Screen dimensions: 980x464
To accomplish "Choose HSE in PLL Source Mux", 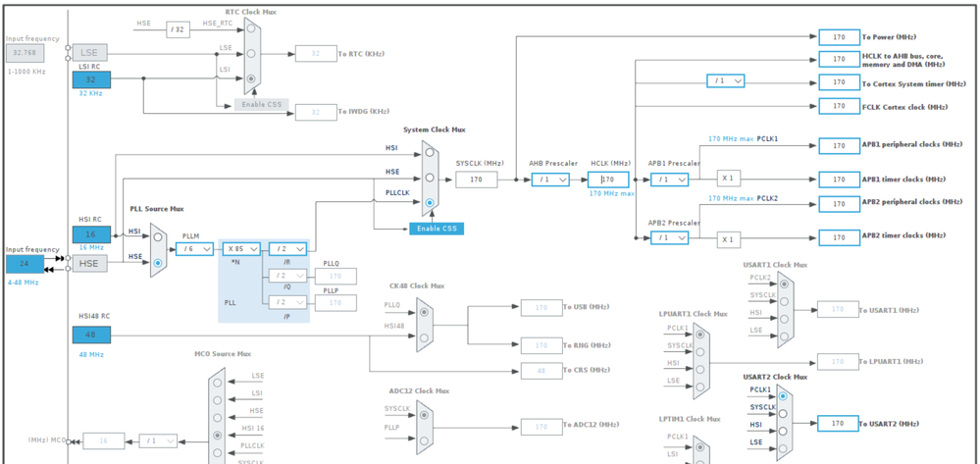I will (x=158, y=263).
